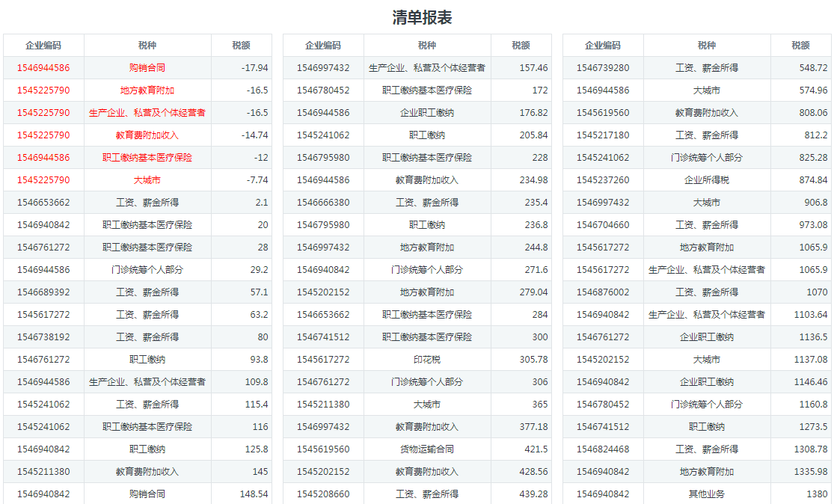
Task: Select company code 1546739280
Action: 603,68
